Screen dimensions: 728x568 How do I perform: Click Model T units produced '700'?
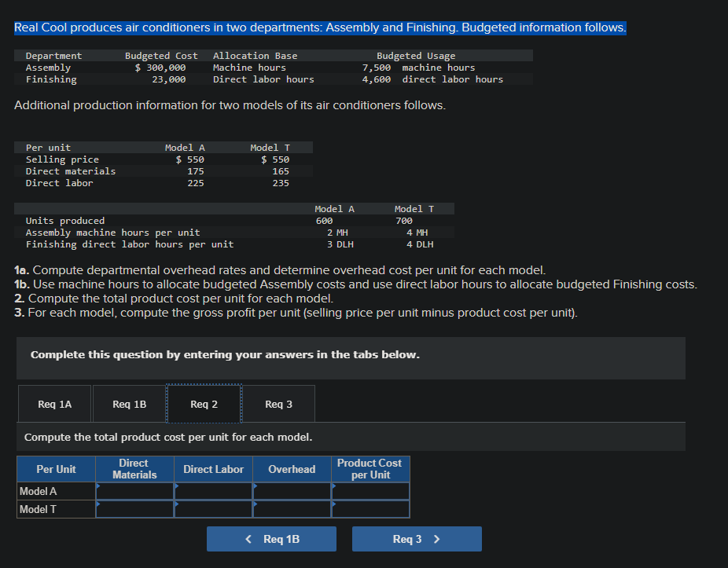[x=404, y=221]
